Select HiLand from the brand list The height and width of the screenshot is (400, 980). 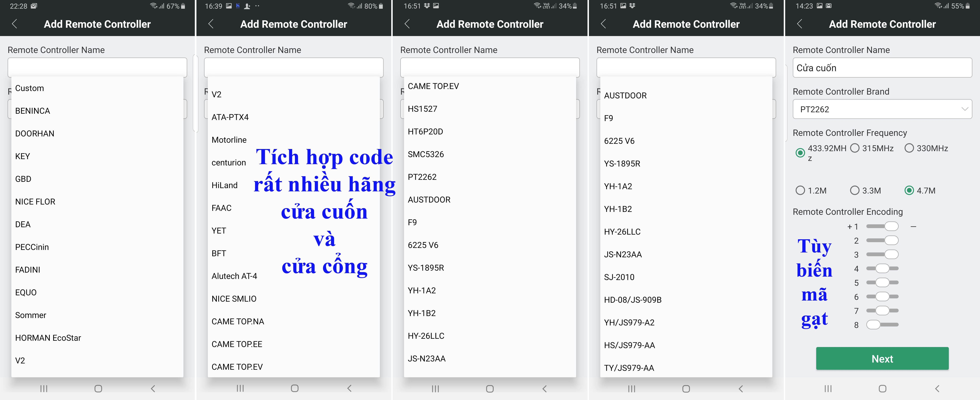point(294,185)
